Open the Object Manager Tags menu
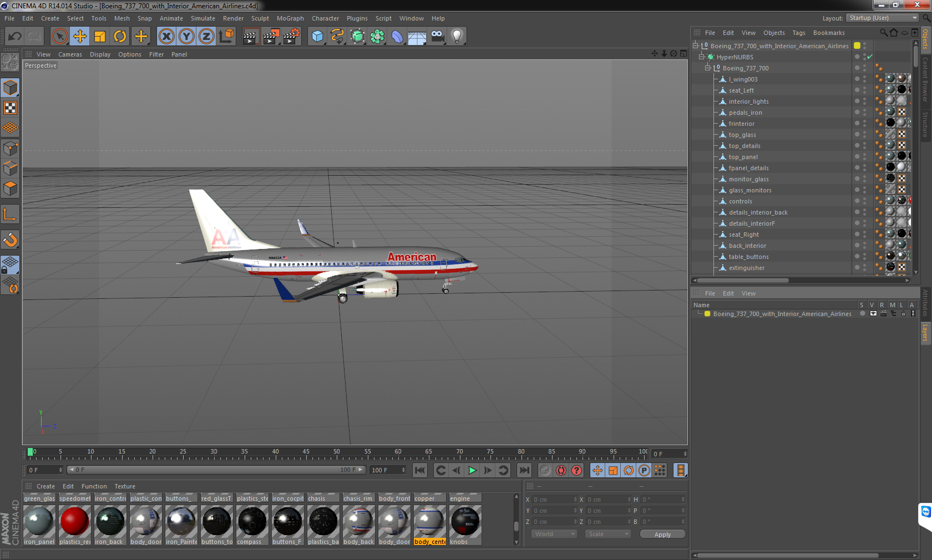Viewport: 932px width, 560px height. pos(798,33)
